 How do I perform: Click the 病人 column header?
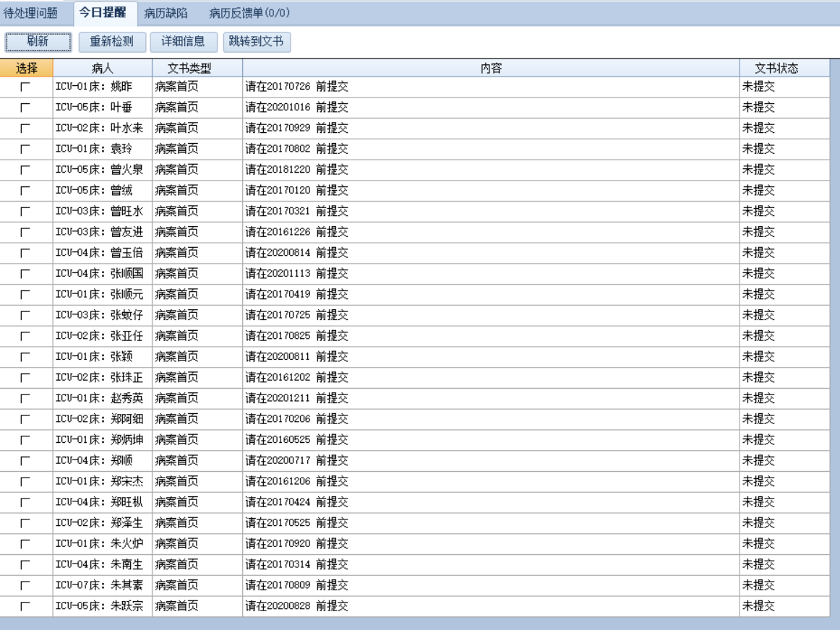(103, 68)
